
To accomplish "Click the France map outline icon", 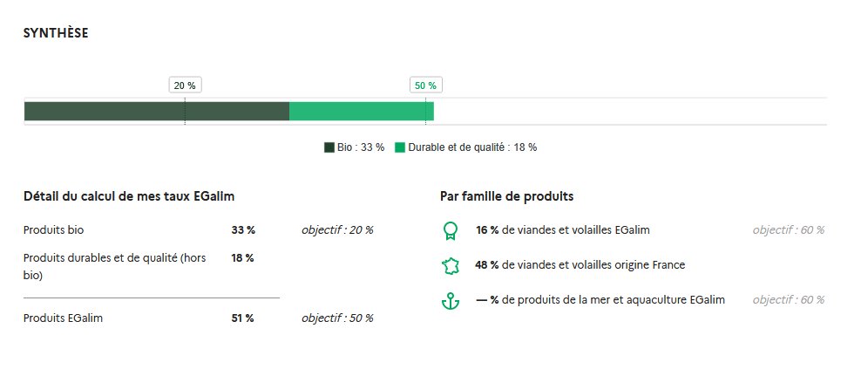I will (450, 265).
